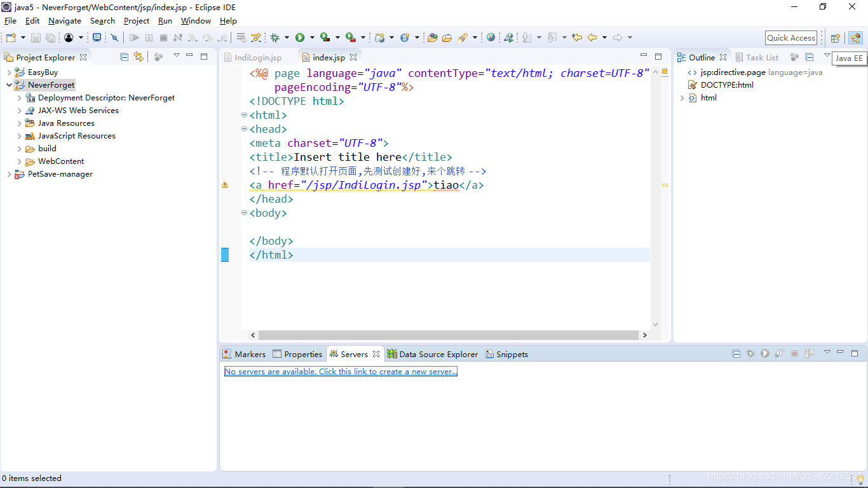Click the Save toolbar icon
Image resolution: width=868 pixels, height=488 pixels.
point(36,38)
